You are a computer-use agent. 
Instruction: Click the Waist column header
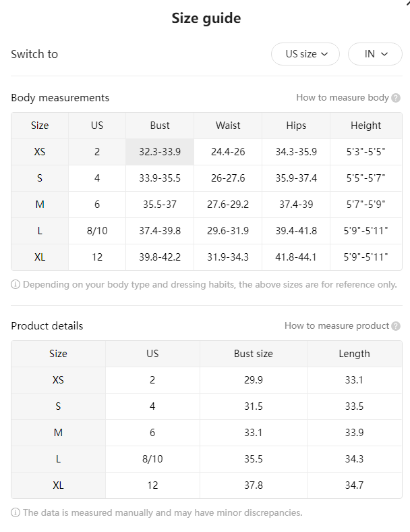pos(228,126)
